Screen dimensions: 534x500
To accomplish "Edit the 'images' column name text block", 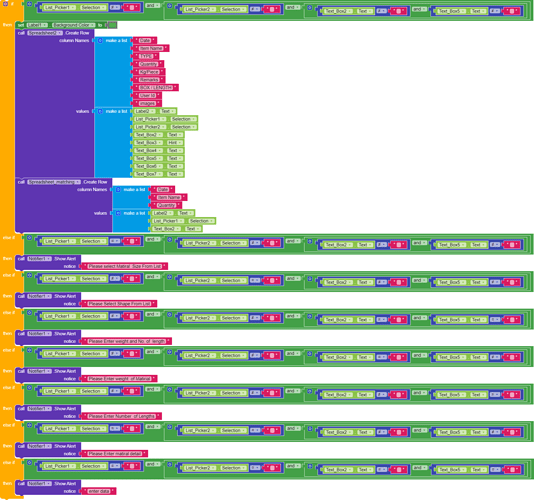I will (147, 103).
